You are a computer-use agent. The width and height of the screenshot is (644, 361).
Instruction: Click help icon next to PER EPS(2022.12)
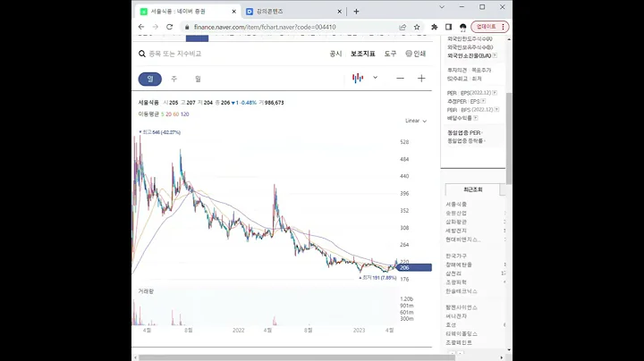(x=495, y=93)
